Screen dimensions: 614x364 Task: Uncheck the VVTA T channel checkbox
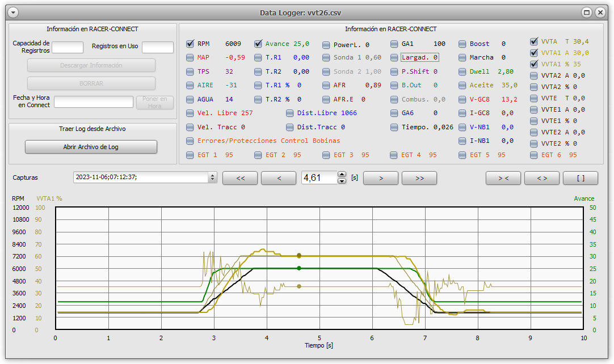coord(534,41)
